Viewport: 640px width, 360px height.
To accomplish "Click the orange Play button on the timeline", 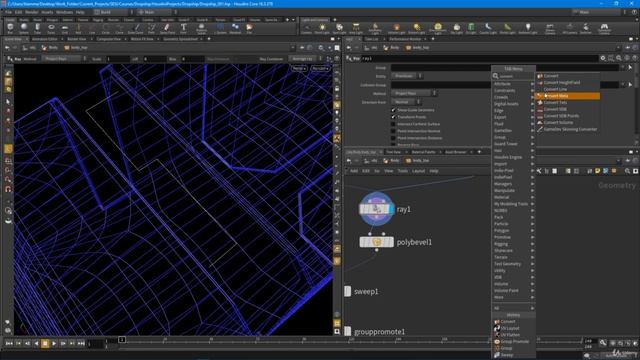I will [x=45, y=344].
